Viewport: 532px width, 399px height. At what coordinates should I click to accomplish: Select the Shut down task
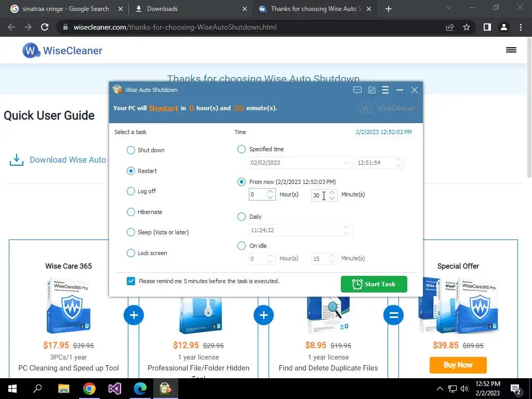130,150
